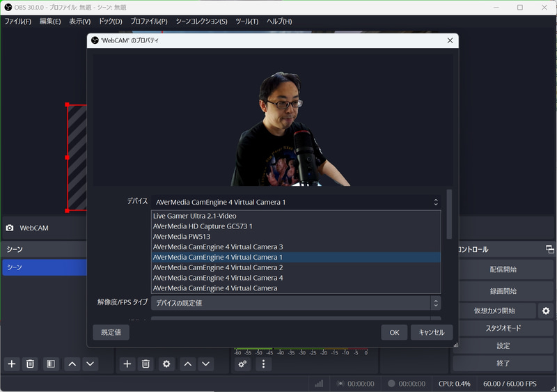Click the OBS logo in title bar
557x392 pixels.
click(x=8, y=7)
